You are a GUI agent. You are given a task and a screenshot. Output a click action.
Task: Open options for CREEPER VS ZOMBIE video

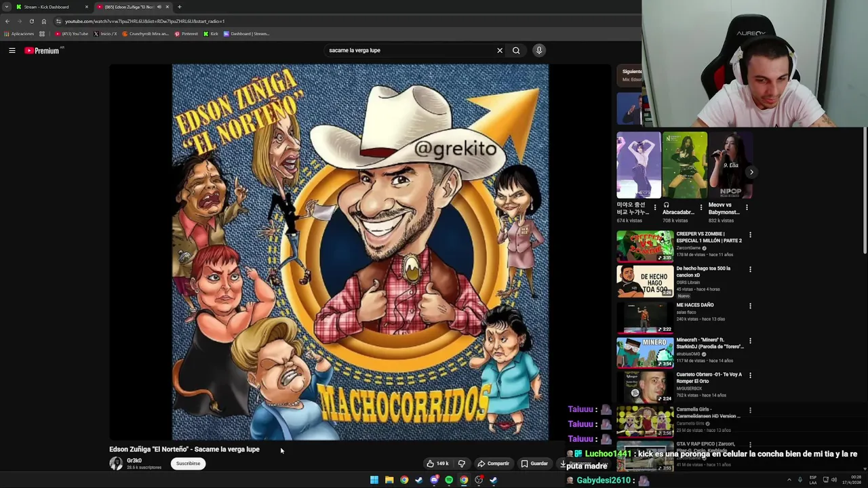pos(750,235)
